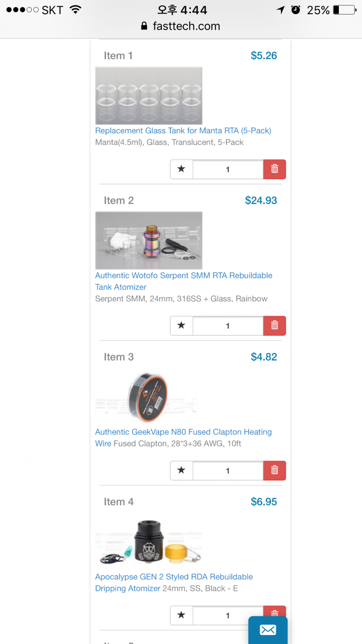Open the Authentic GeekVape N80 Fused Clapton link
362x644 pixels.
[183, 437]
